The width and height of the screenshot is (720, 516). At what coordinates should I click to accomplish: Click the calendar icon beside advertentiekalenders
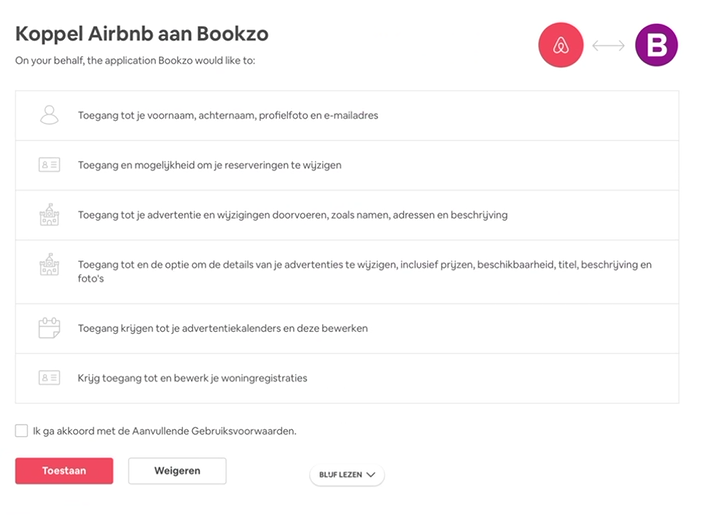(49, 328)
